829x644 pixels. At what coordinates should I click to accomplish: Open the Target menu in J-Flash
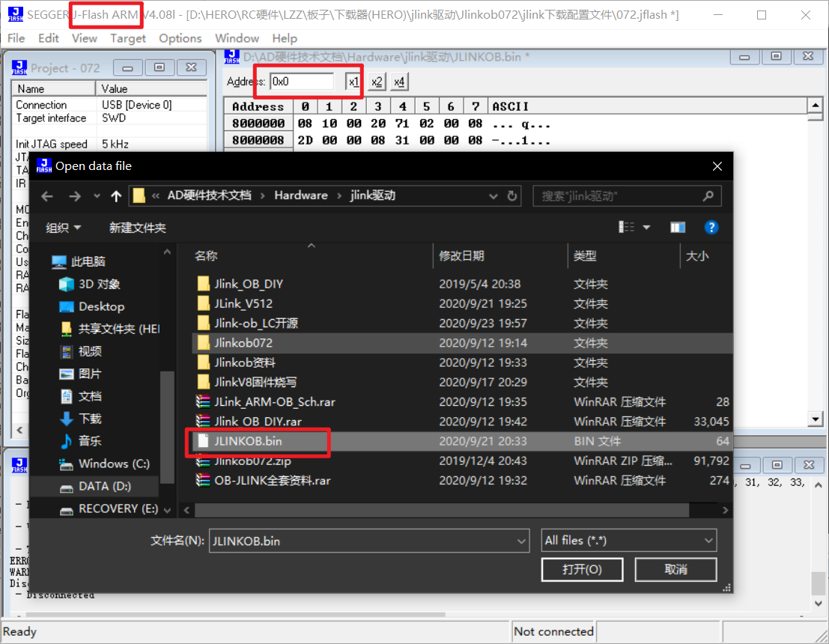click(128, 38)
